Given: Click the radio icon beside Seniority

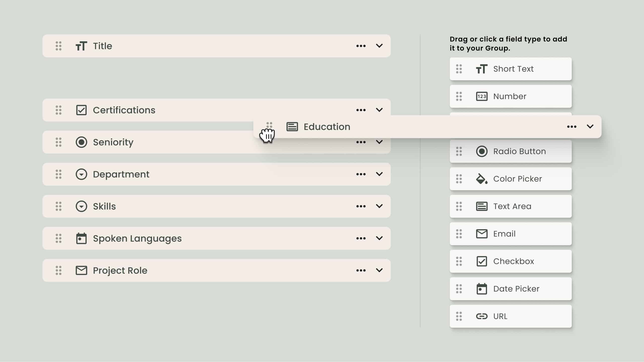Looking at the screenshot, I should 81,142.
